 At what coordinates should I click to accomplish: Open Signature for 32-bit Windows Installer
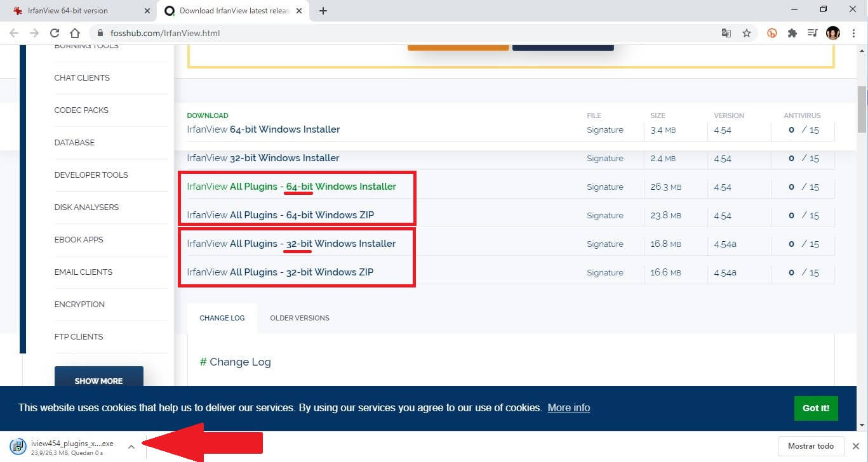click(x=605, y=159)
